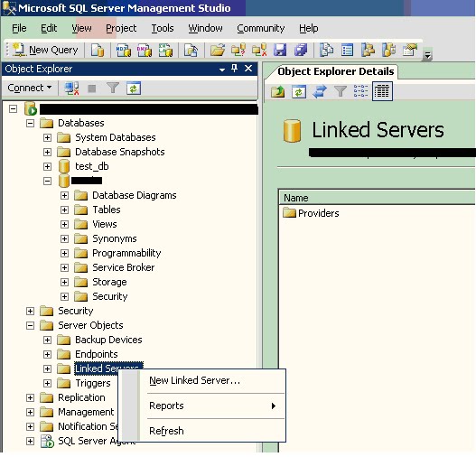The image size is (476, 457).
Task: Click the Save floppy disk icon
Action: click(280, 50)
